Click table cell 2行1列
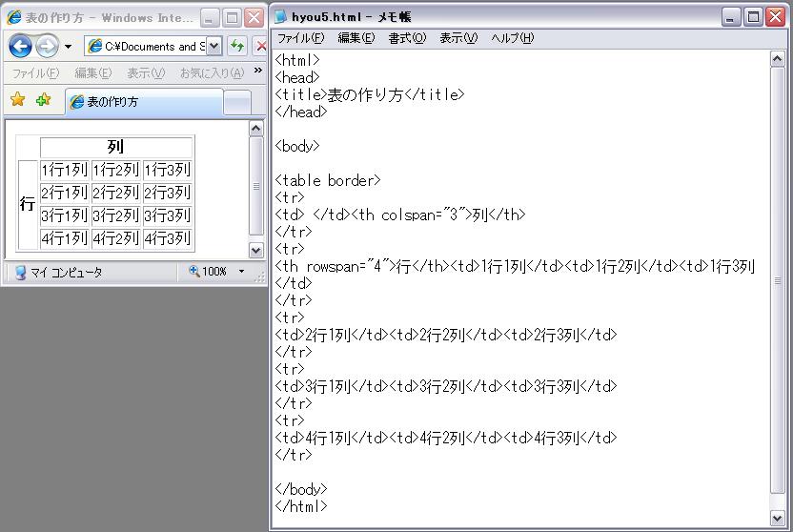The image size is (793, 532). tap(65, 193)
